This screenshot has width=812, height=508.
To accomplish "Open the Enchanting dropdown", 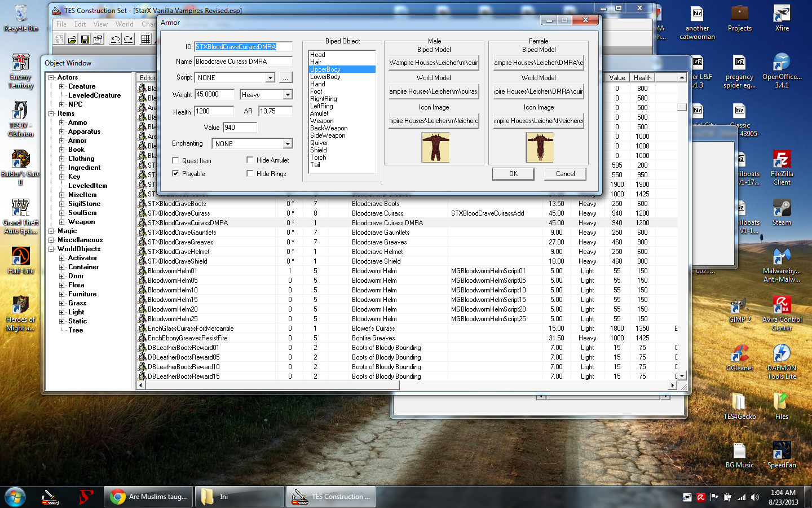I will click(x=288, y=144).
